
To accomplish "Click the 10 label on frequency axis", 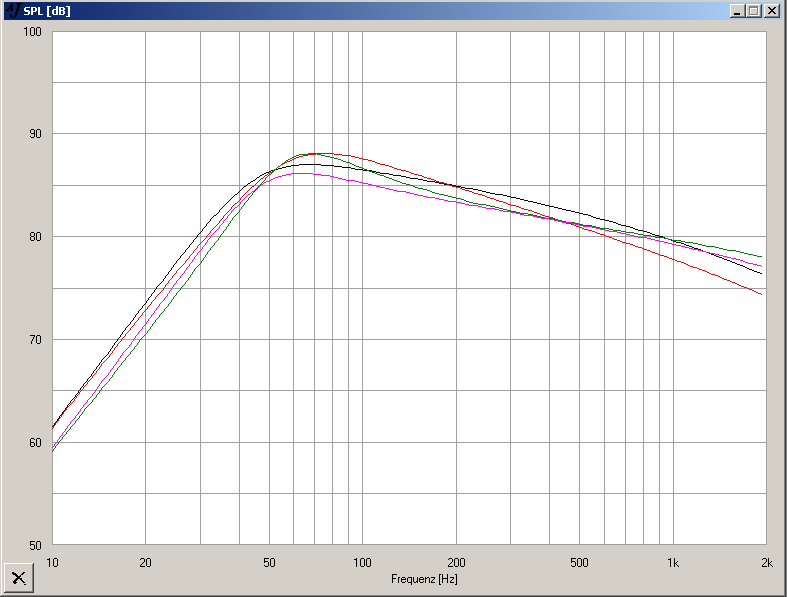I will point(53,562).
